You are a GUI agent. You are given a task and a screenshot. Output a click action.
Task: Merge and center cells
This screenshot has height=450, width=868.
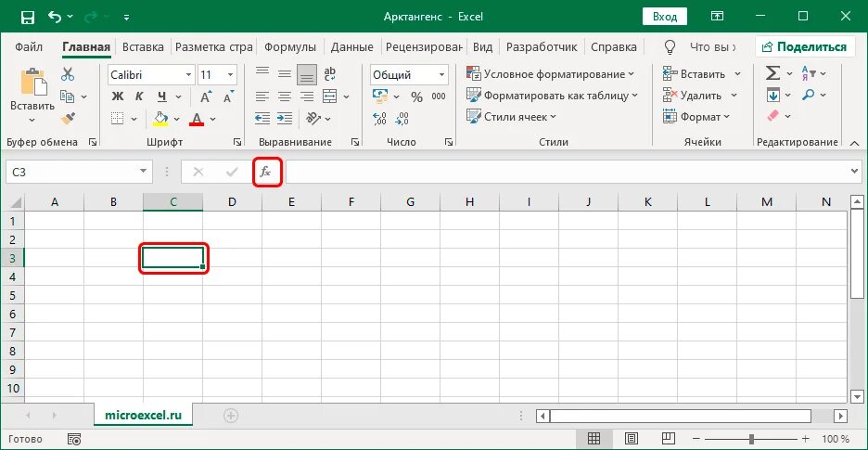coord(330,96)
